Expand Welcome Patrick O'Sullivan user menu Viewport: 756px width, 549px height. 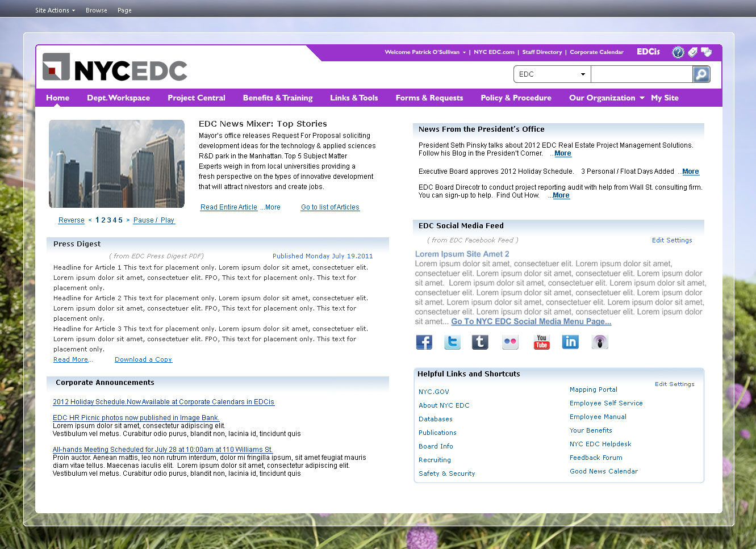425,52
